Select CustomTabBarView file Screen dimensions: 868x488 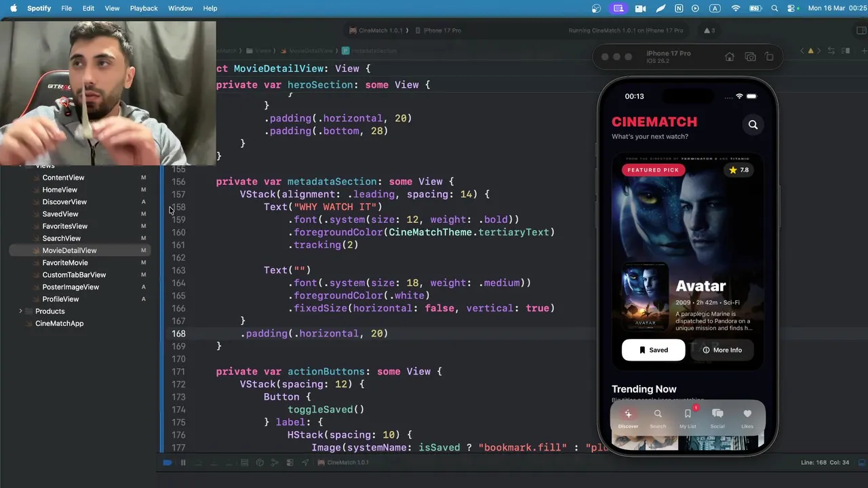74,275
